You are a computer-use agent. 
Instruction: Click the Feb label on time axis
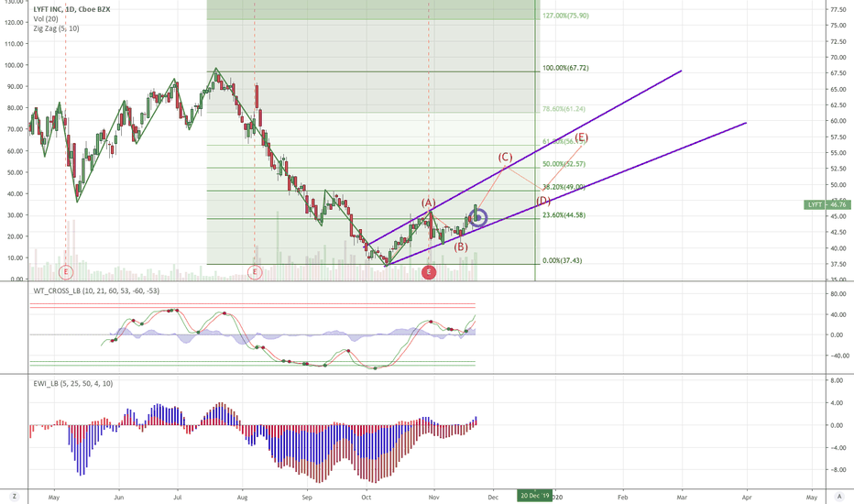click(622, 497)
